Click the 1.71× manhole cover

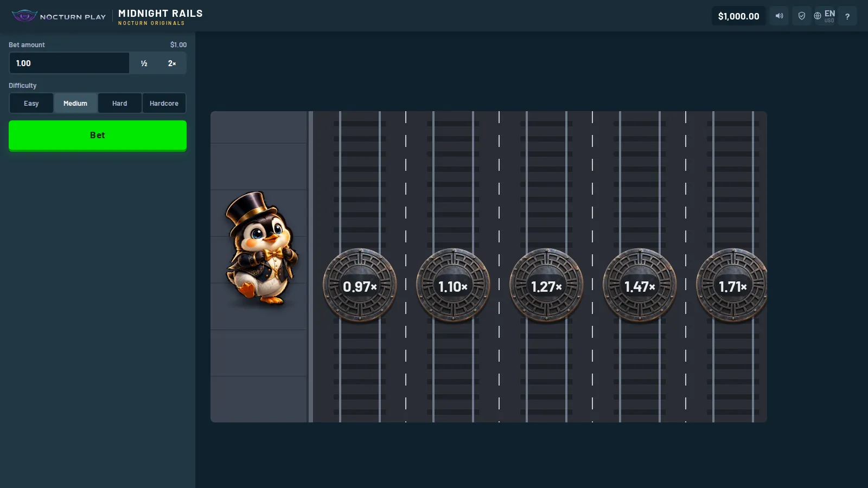pos(732,286)
